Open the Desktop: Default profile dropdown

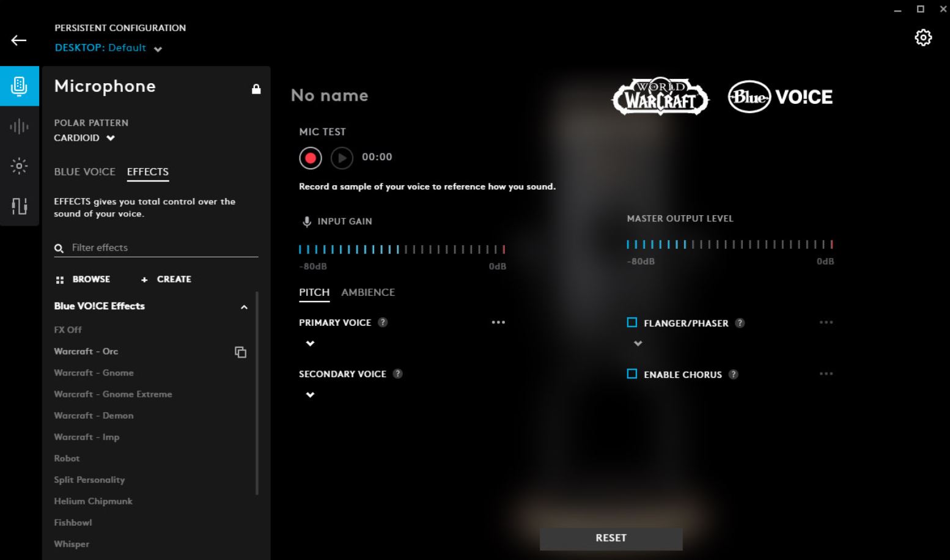108,48
